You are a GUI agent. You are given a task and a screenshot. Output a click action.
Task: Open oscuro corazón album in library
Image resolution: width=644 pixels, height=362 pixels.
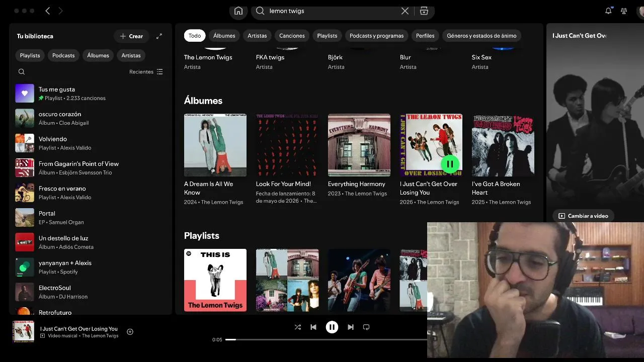pos(91,118)
